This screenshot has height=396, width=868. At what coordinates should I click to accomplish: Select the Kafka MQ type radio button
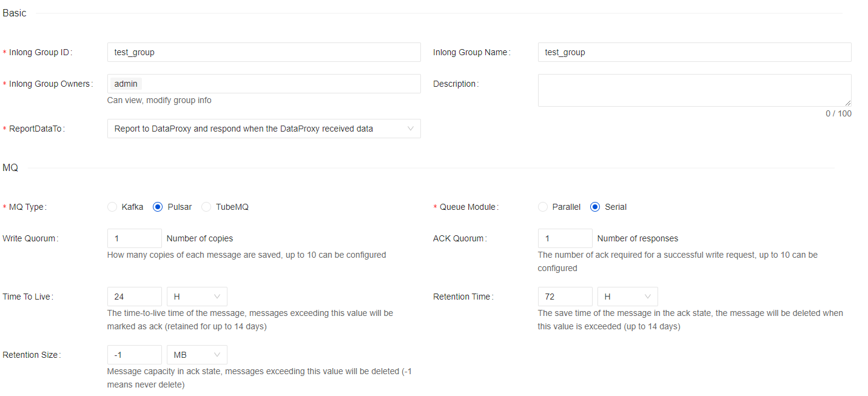112,207
